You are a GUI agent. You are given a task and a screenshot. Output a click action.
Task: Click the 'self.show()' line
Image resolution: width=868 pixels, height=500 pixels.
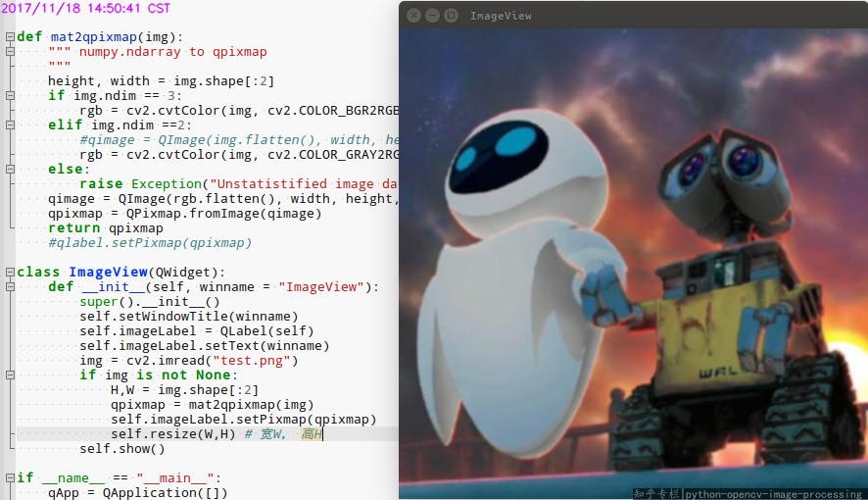click(x=122, y=448)
